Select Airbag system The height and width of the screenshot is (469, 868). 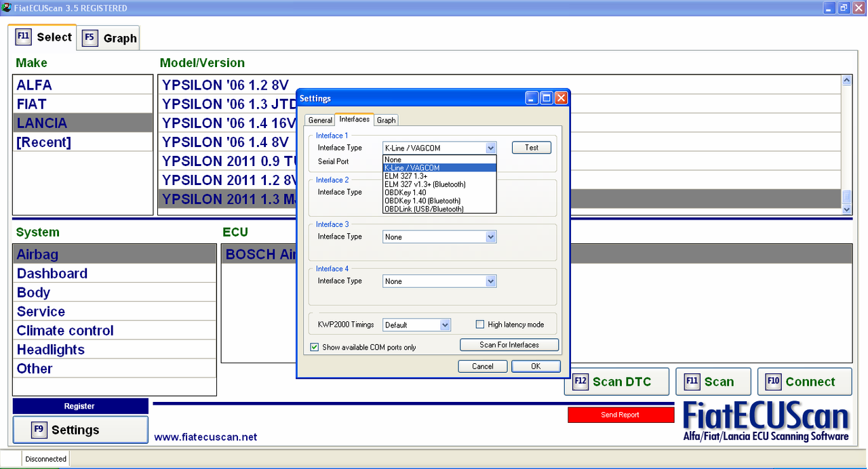click(x=114, y=254)
